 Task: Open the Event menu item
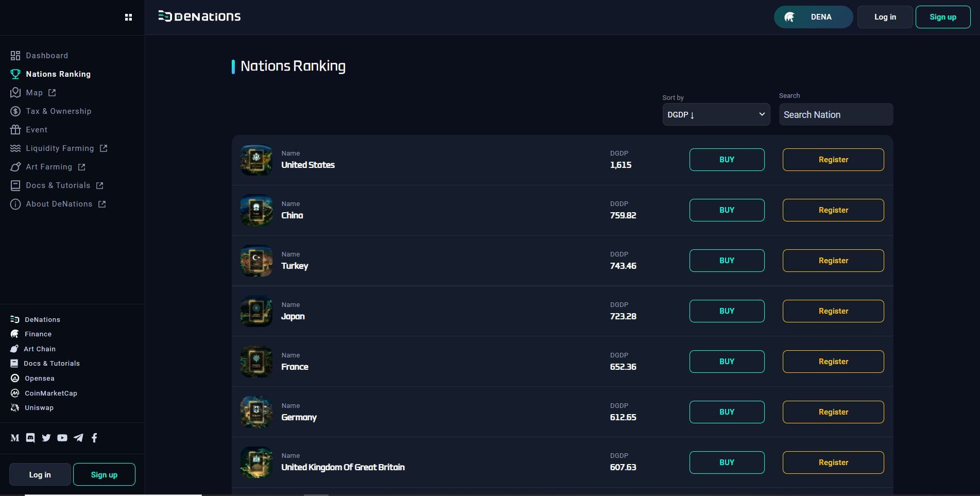click(x=36, y=130)
